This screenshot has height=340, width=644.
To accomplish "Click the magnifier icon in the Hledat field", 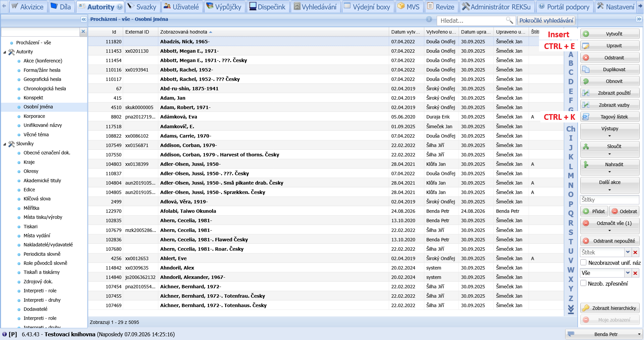I will click(x=509, y=20).
